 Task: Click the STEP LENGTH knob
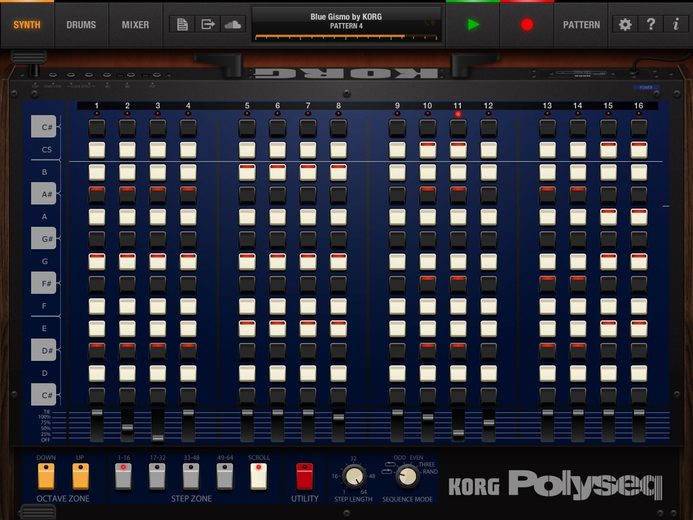354,476
